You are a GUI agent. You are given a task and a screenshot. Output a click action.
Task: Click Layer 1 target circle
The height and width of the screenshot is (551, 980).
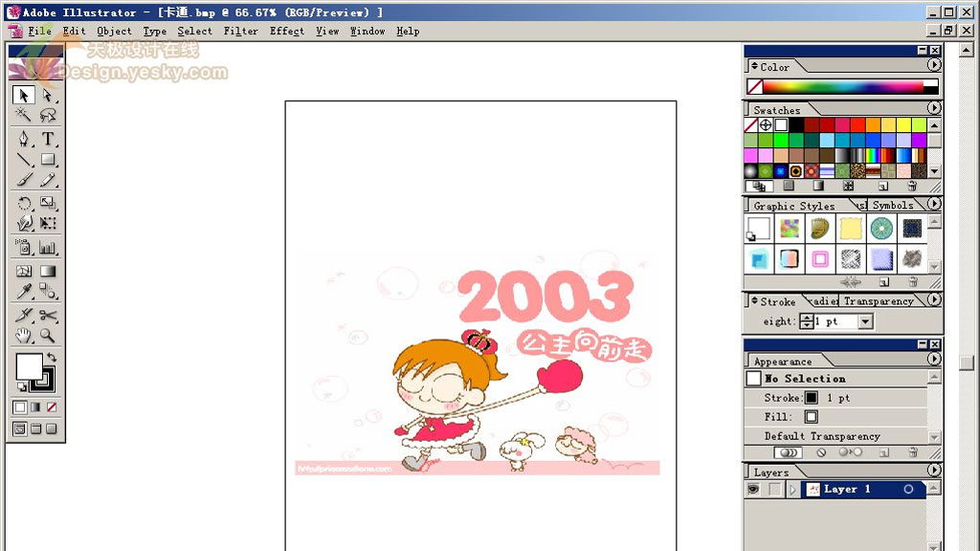pos(908,489)
